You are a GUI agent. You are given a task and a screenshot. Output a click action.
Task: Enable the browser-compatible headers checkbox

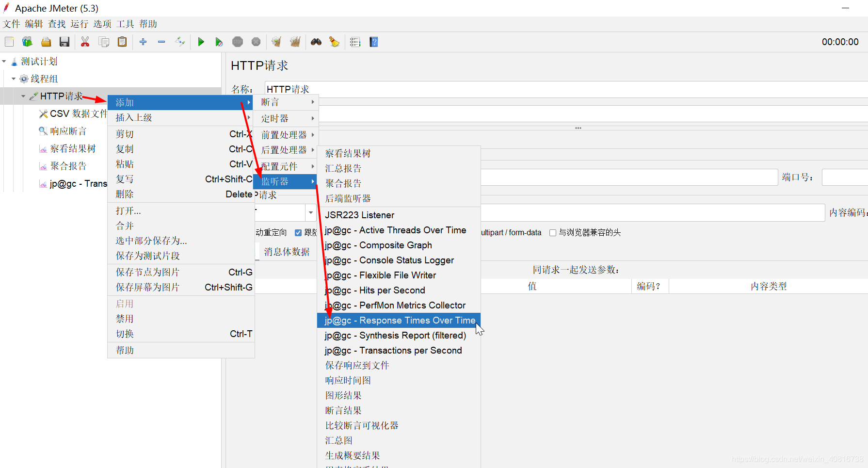pos(552,233)
